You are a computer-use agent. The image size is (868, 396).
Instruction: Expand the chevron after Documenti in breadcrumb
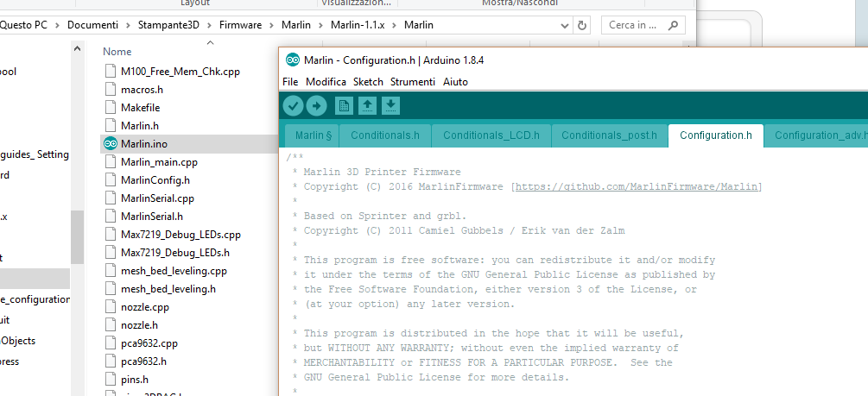coord(129,25)
